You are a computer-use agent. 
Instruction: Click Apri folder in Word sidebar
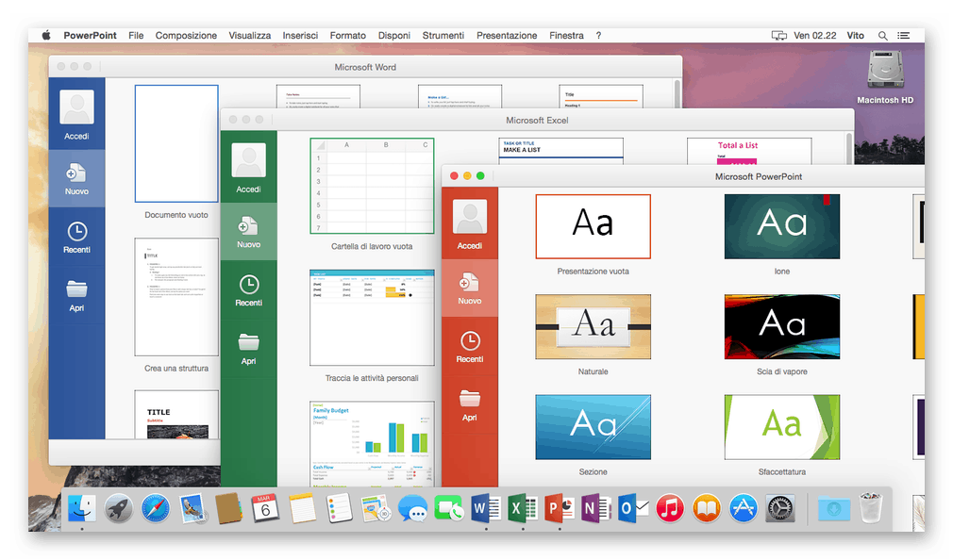[76, 295]
